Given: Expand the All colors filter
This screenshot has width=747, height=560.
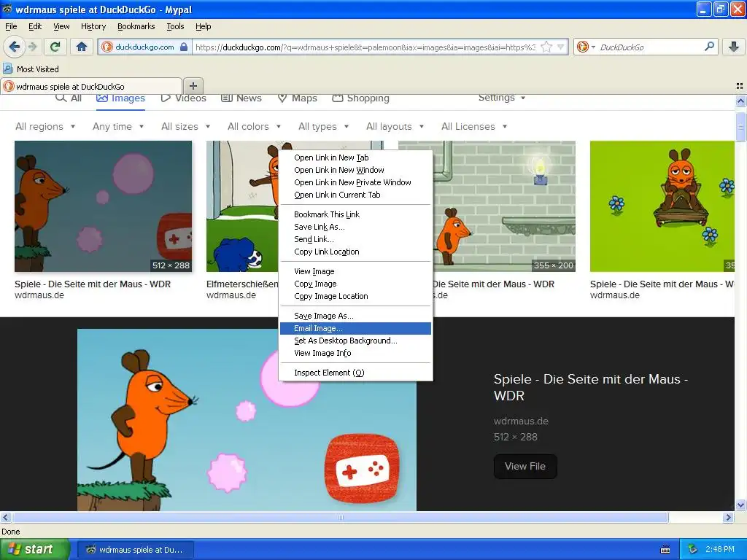Looking at the screenshot, I should 254,126.
